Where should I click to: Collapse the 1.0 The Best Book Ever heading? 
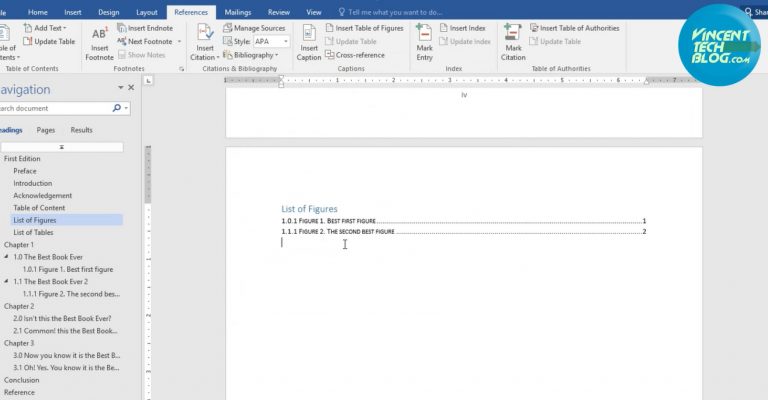click(7, 257)
